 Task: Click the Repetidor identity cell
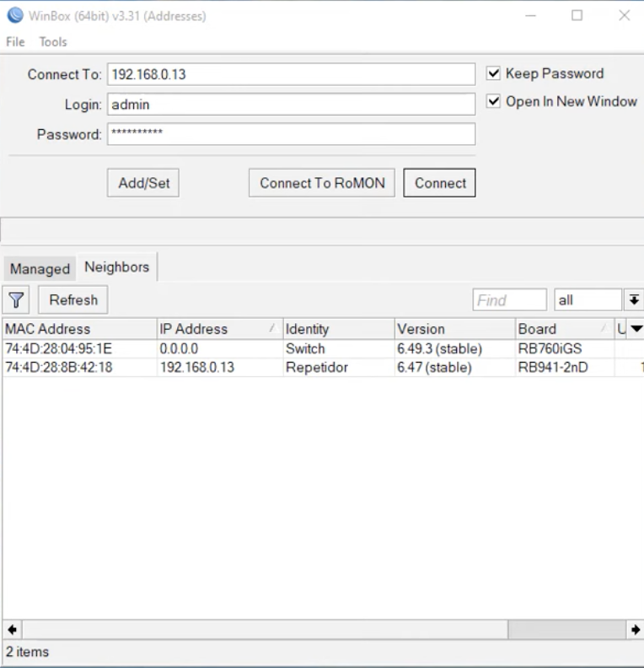point(339,367)
